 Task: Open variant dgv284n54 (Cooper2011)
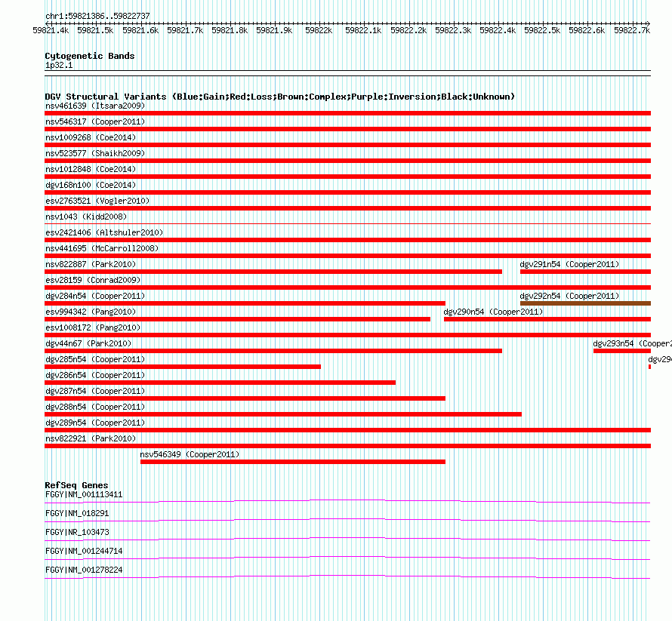click(x=95, y=296)
